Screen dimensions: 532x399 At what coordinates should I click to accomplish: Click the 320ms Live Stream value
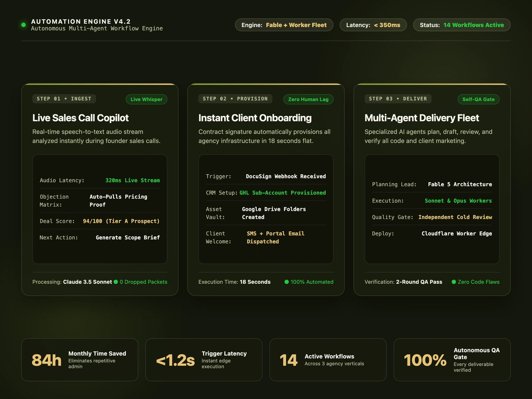coord(133,180)
